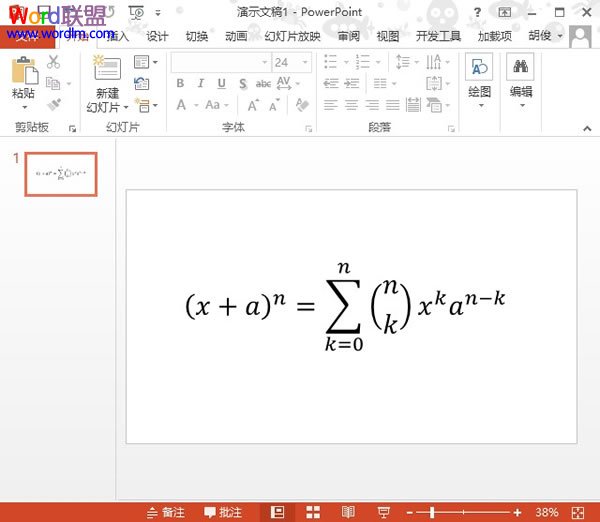Open Numbering dropdown arrow

(x=378, y=62)
